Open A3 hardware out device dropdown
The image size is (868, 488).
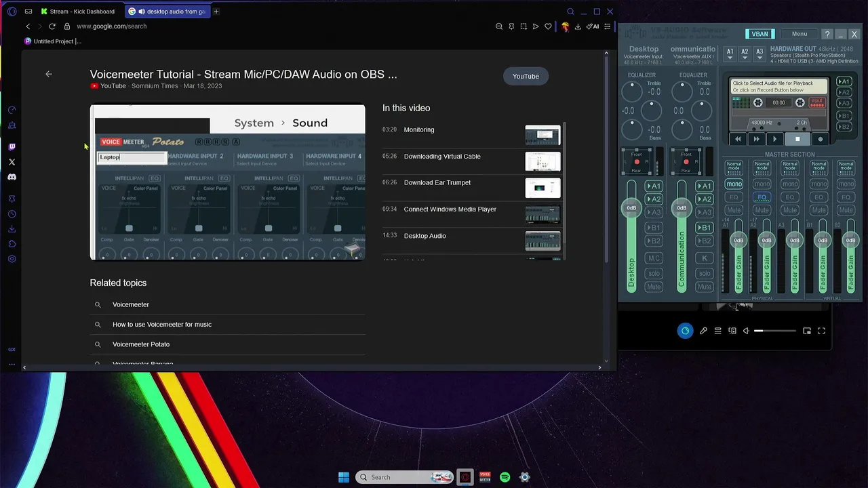[x=759, y=54]
